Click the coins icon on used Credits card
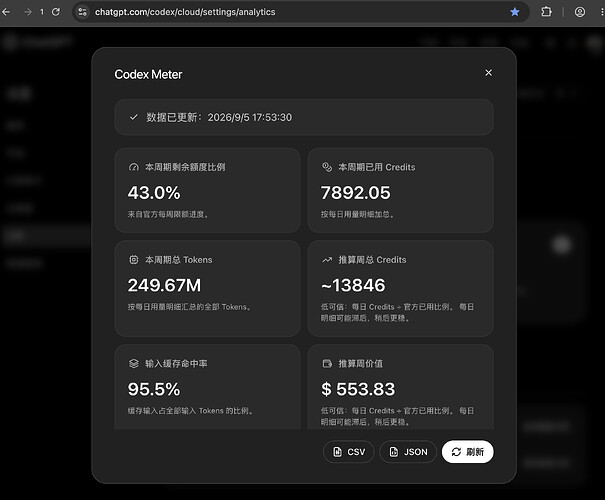The image size is (605, 500). tap(327, 167)
